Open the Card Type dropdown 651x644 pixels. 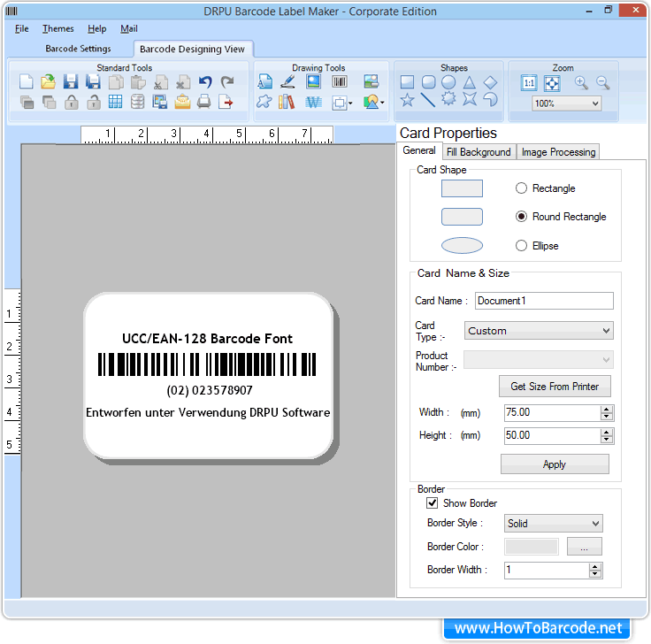(539, 331)
